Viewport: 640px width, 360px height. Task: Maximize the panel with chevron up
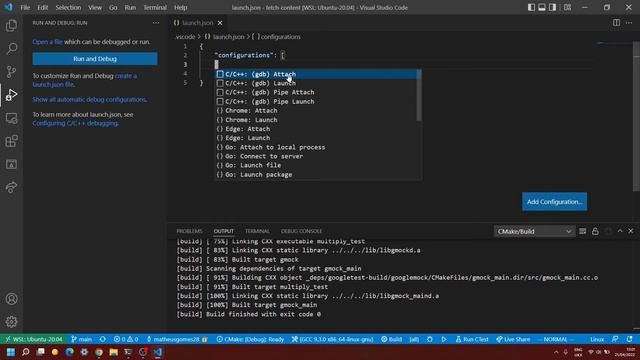(620, 231)
